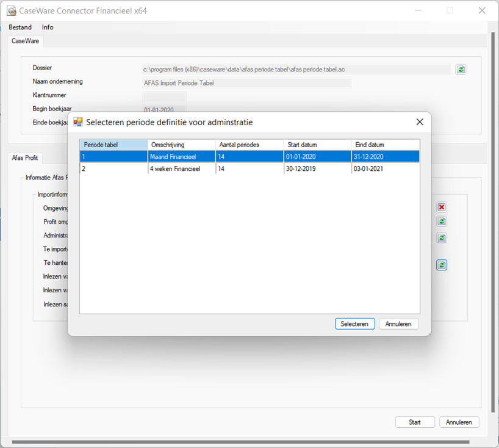Click period table number 2 cell
The height and width of the screenshot is (448, 499).
pos(113,168)
